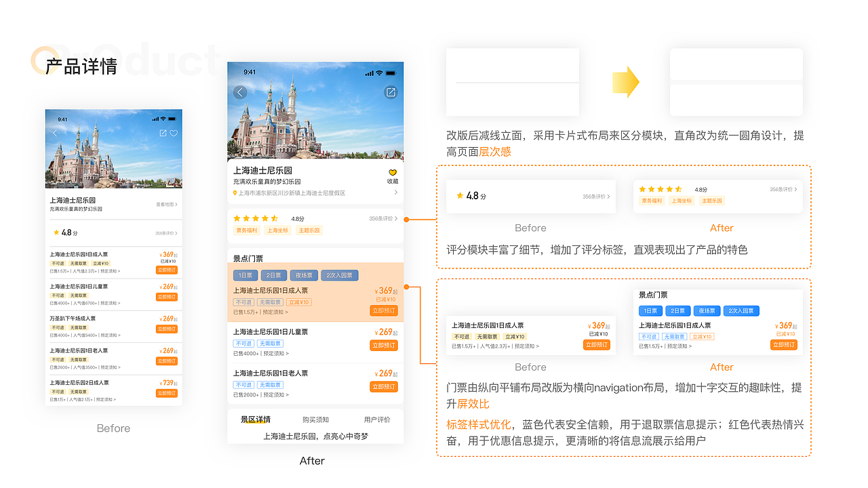Click orange 屏效比 highlighted text
868x488 pixels.
click(x=473, y=404)
